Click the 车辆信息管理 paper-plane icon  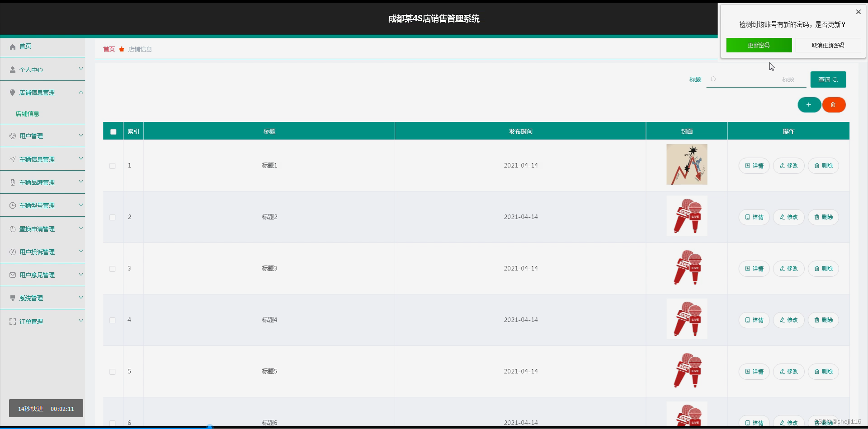coord(12,159)
